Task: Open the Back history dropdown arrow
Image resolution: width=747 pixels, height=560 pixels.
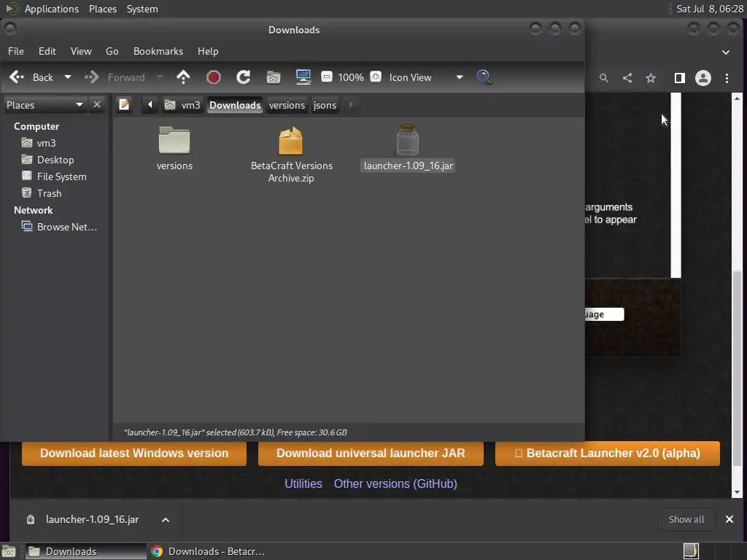Action: click(x=68, y=77)
